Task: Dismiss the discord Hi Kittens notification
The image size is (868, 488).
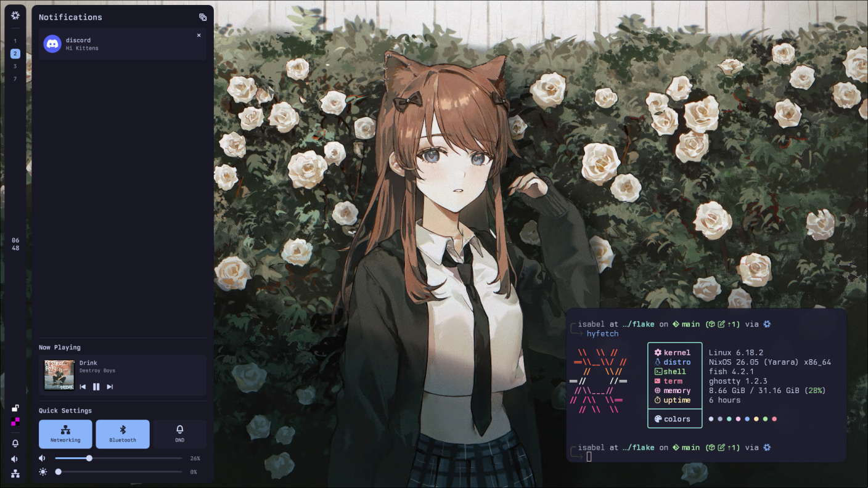Action: [x=199, y=35]
